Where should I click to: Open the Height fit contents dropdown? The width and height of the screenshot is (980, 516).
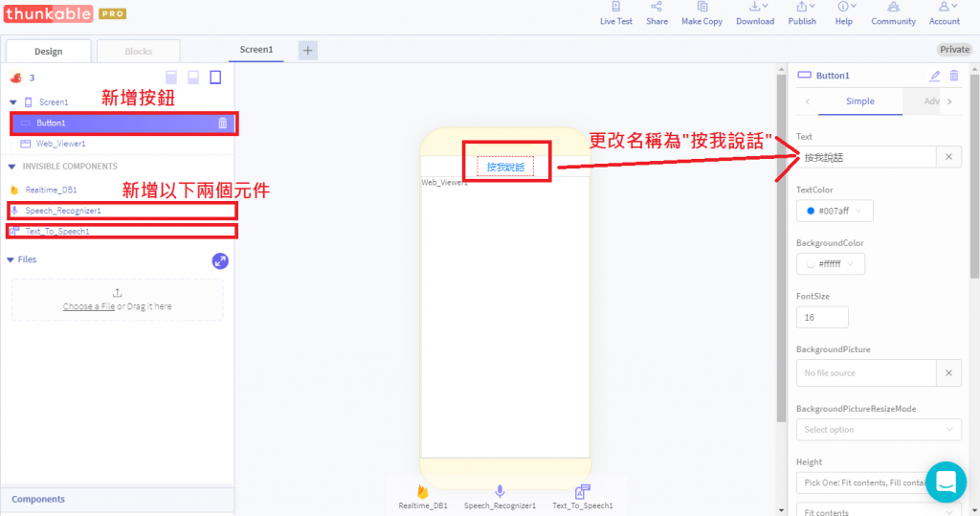pyautogui.click(x=879, y=511)
